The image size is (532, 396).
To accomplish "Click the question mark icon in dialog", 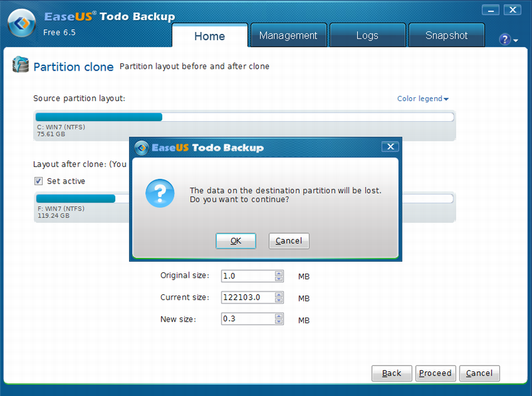I will (160, 193).
